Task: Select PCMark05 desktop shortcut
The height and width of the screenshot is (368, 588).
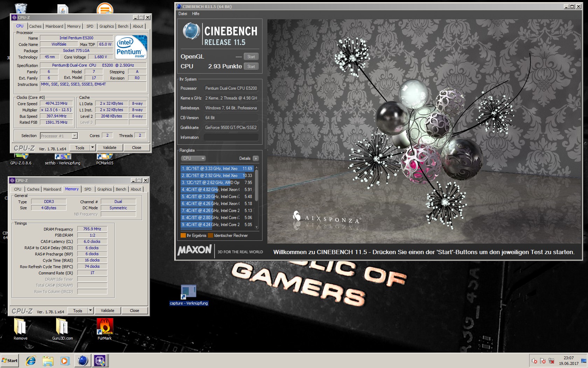Action: [105, 159]
